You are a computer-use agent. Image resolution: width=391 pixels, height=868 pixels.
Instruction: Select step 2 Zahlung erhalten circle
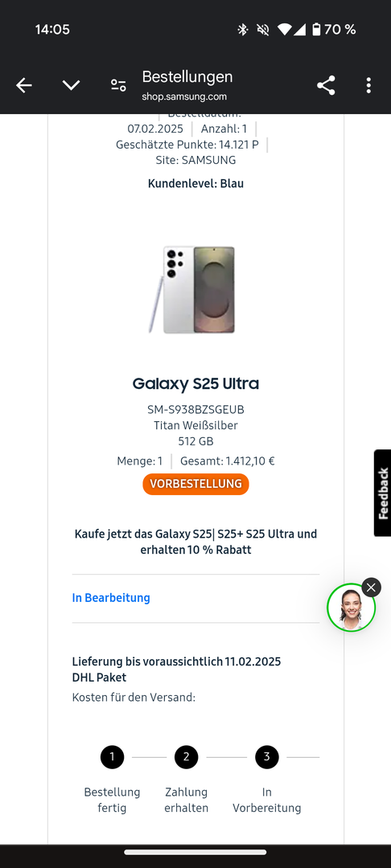pyautogui.click(x=186, y=757)
